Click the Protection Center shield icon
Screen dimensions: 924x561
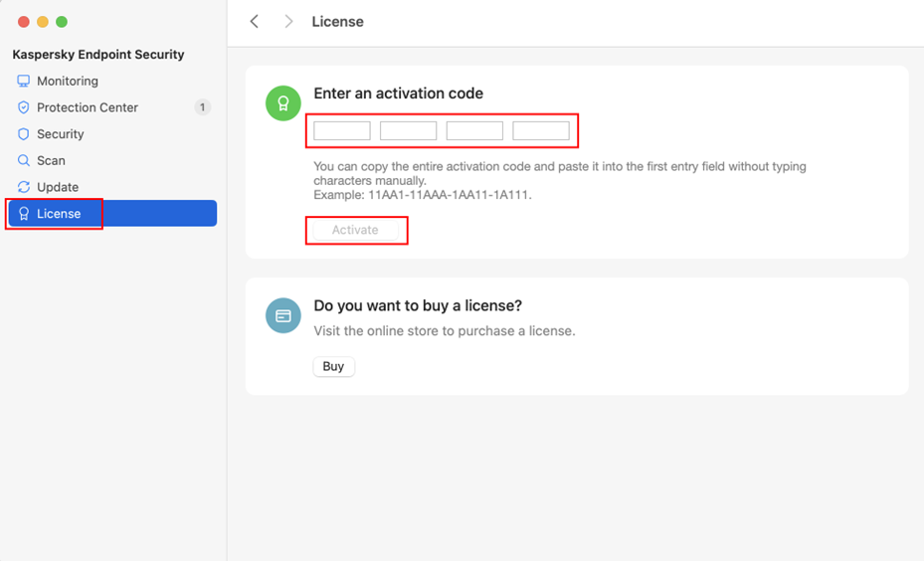24,107
